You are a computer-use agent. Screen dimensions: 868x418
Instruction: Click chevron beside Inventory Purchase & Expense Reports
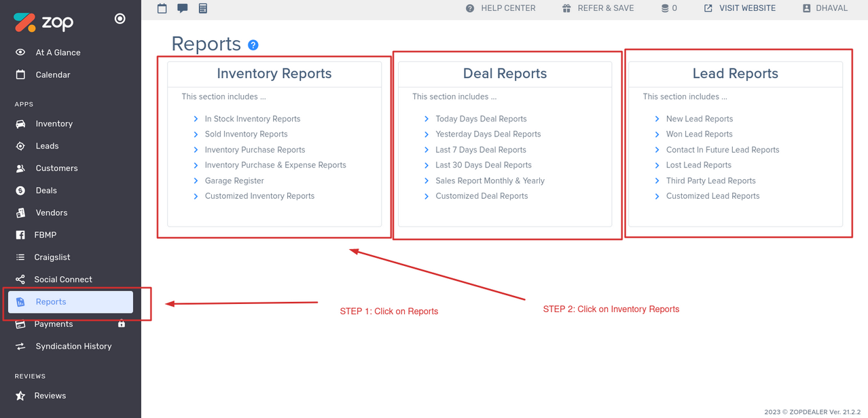coord(196,165)
